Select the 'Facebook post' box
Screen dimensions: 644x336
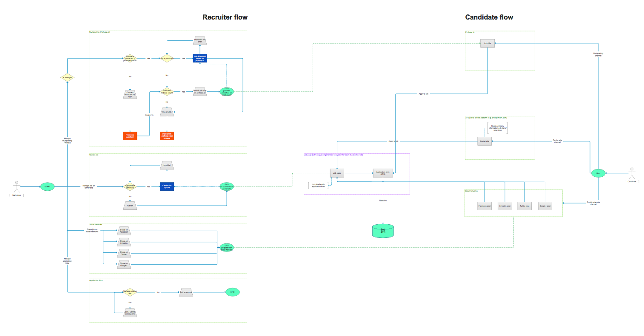[484, 206]
